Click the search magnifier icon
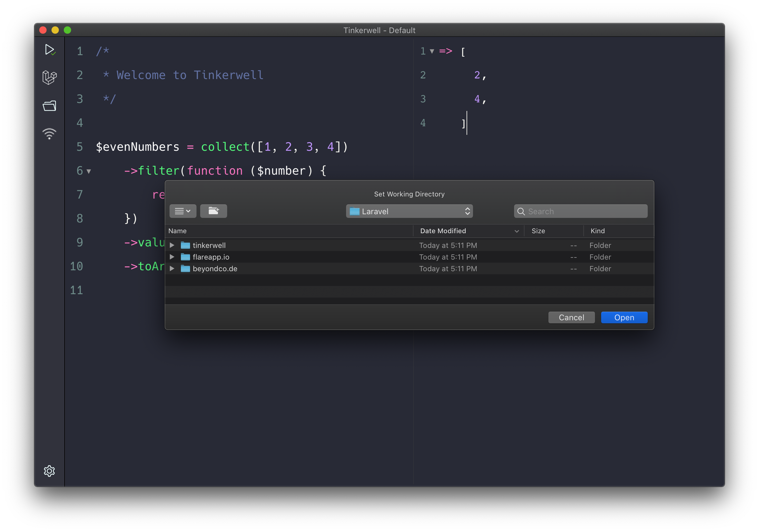 522,211
